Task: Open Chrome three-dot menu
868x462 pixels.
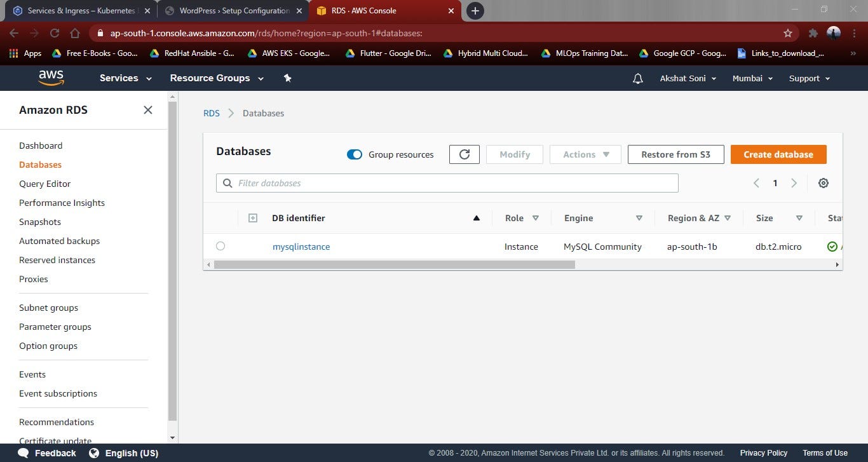Action: [853, 33]
